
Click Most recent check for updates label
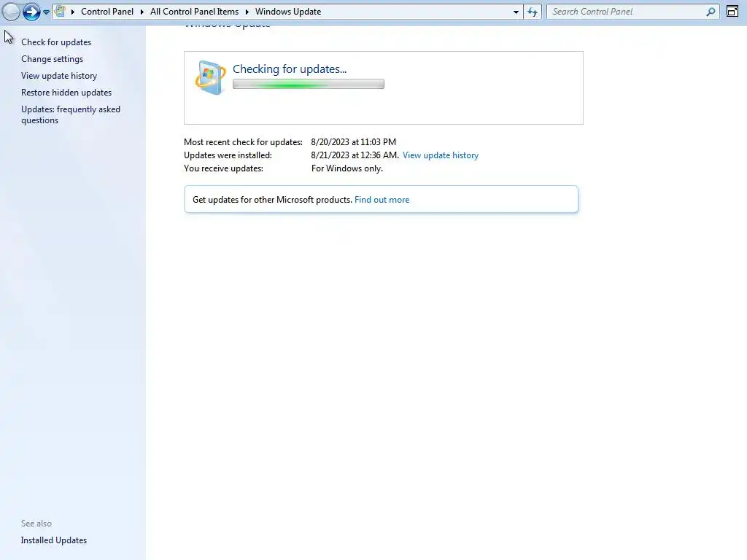point(243,142)
